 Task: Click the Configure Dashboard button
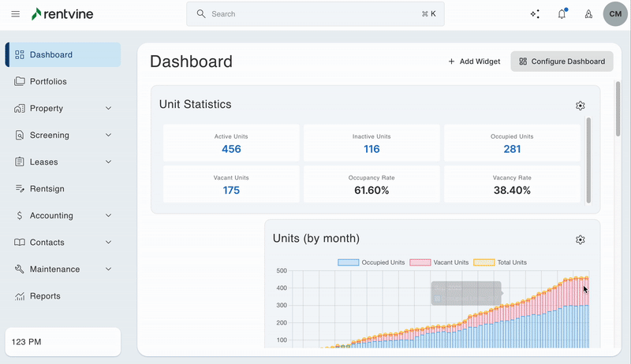[562, 61]
